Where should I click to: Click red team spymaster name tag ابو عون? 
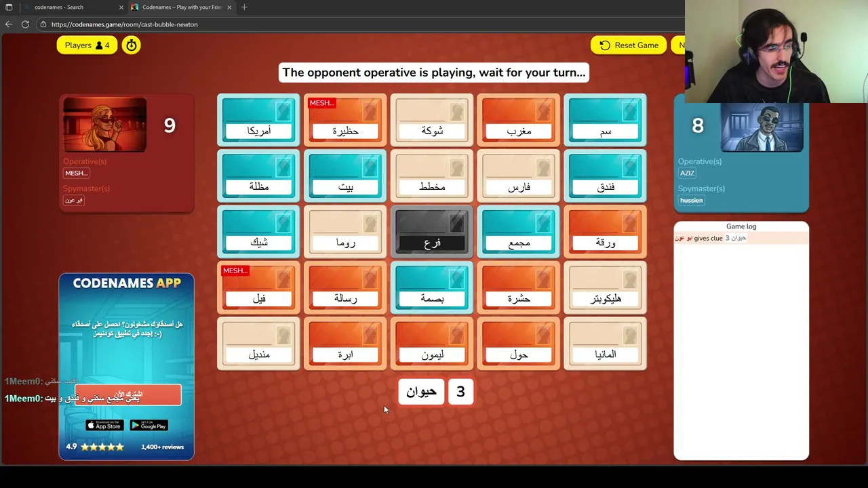click(x=73, y=200)
